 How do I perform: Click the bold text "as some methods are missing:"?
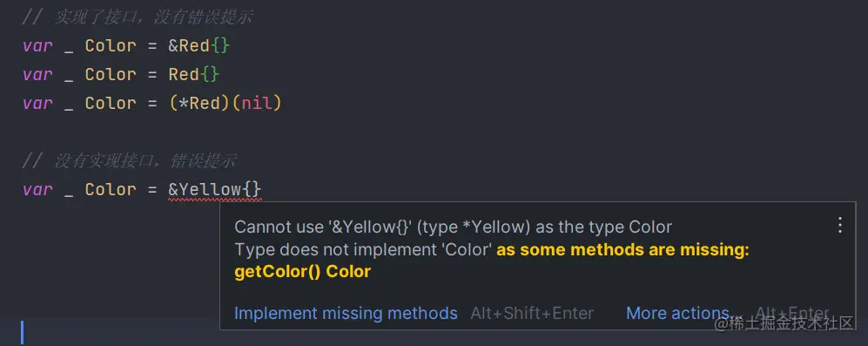tap(622, 250)
